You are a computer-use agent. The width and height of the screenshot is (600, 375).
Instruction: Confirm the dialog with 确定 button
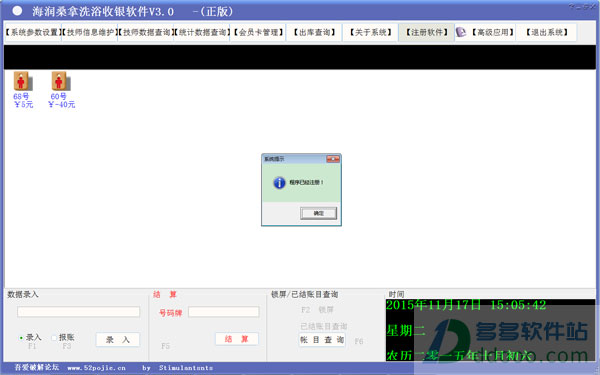pyautogui.click(x=318, y=213)
